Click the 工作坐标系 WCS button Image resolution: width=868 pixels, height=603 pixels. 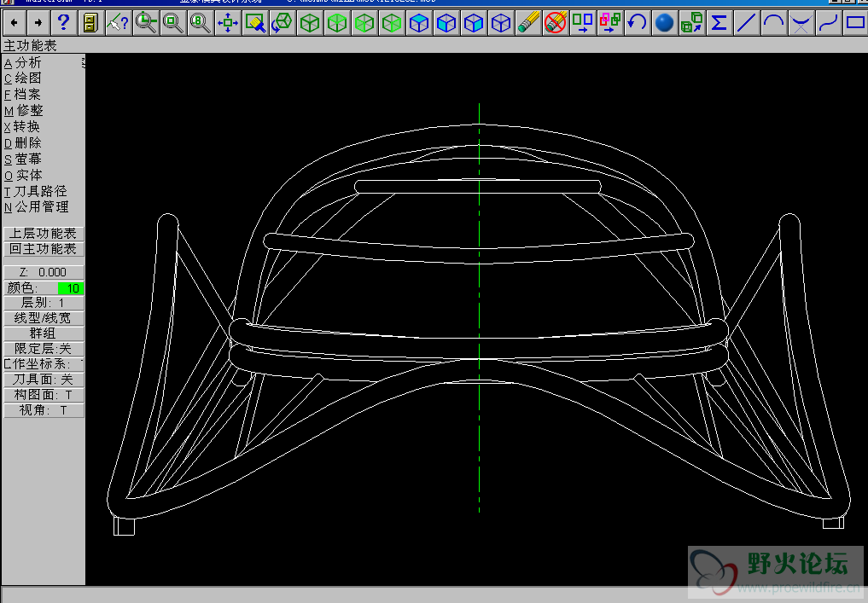(x=44, y=364)
